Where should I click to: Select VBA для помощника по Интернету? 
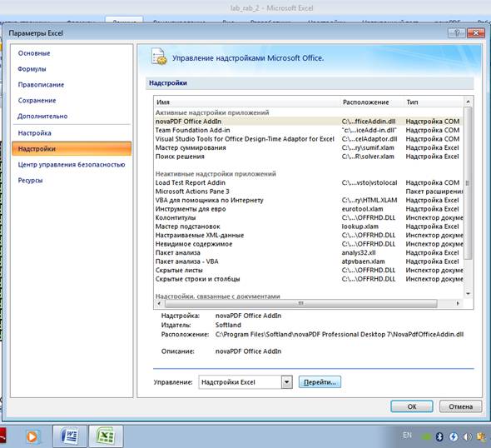coord(308,200)
